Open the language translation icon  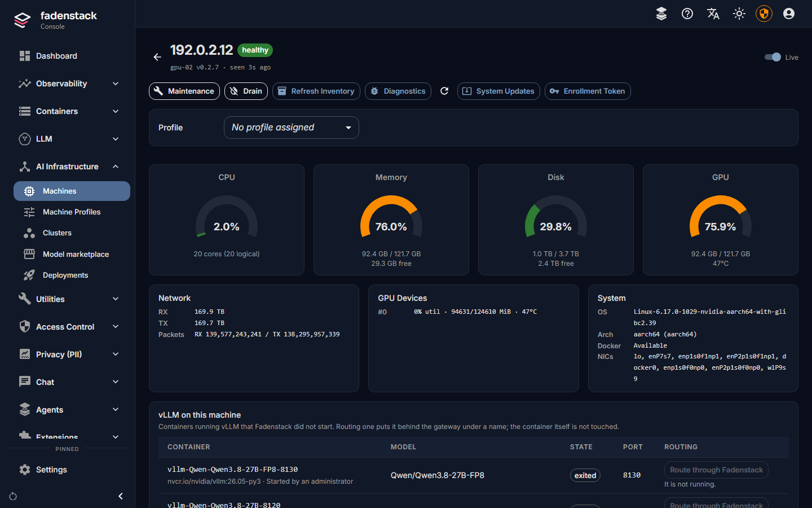(x=713, y=14)
